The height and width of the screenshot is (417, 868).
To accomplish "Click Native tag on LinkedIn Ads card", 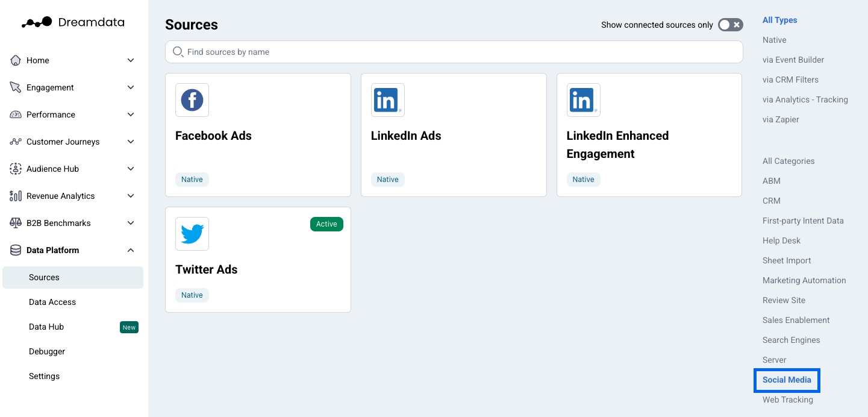I will pos(388,179).
